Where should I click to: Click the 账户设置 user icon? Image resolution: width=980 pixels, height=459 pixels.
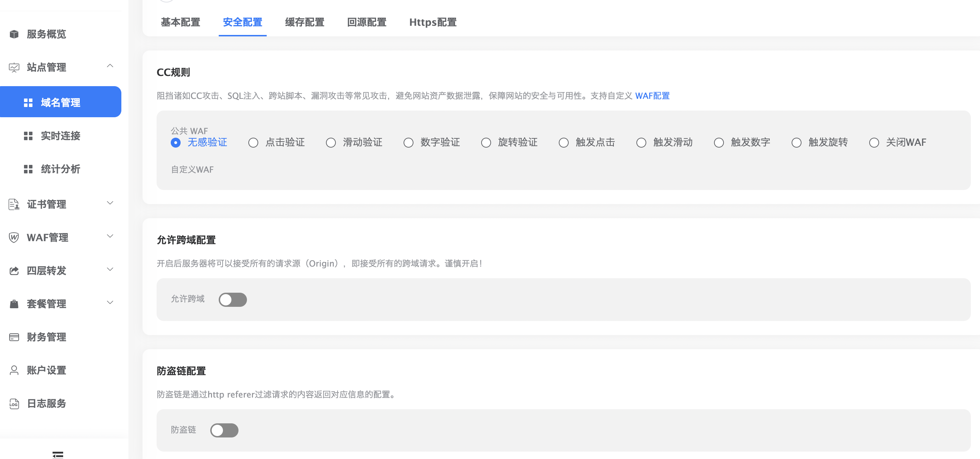point(14,370)
